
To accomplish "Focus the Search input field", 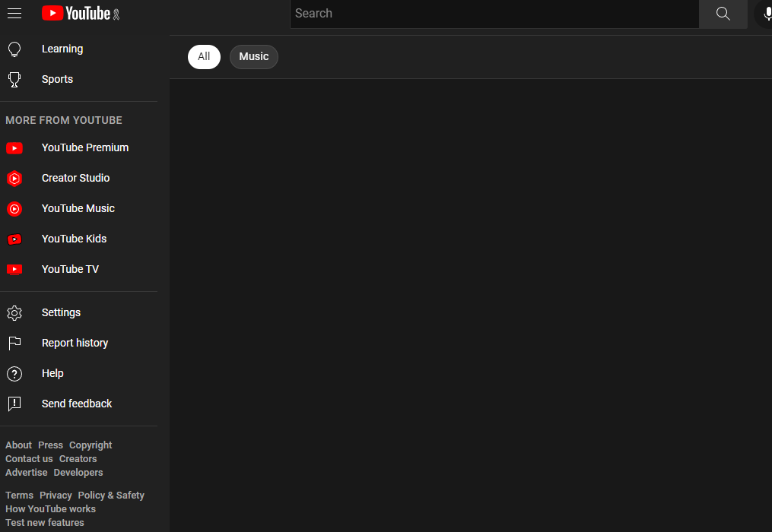I will 494,14.
